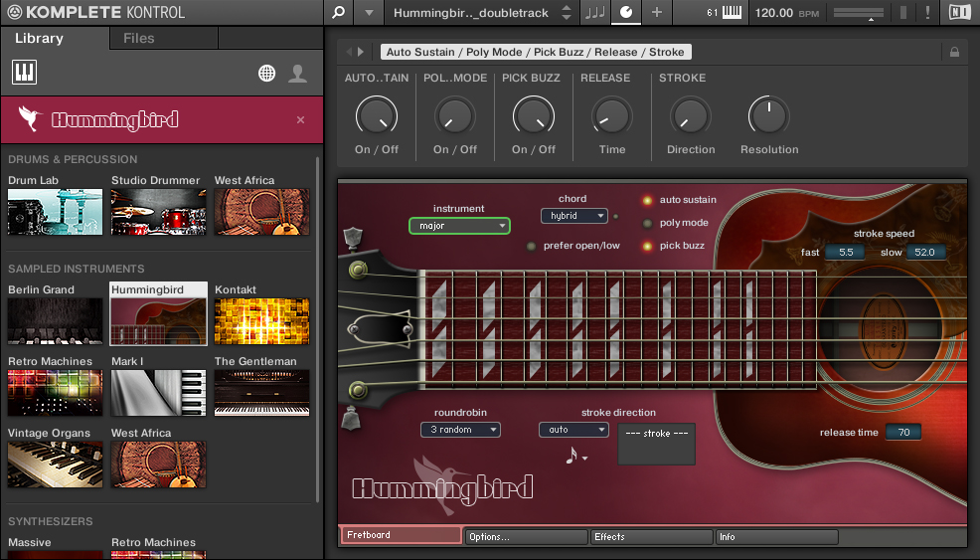980x560 pixels.
Task: Click the browser search magnifier icon
Action: [339, 13]
